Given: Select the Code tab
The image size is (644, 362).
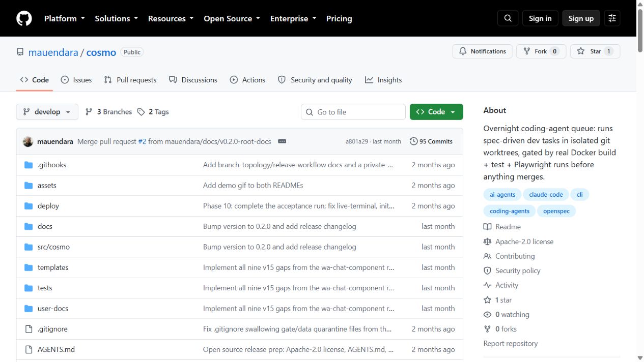Looking at the screenshot, I should click(35, 80).
